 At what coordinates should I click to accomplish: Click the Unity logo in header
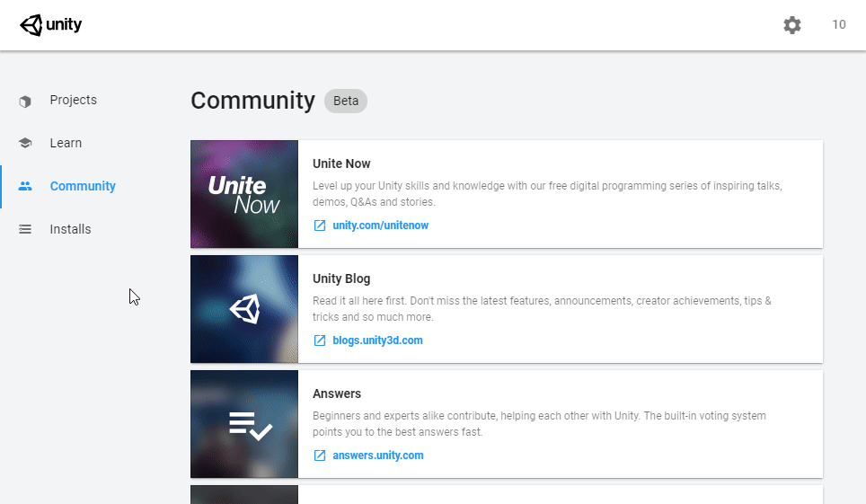click(x=51, y=25)
